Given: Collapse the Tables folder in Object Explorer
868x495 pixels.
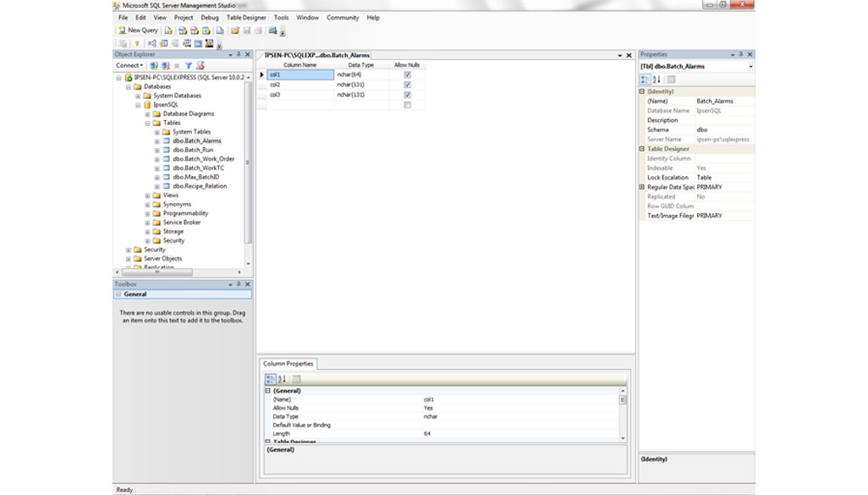Looking at the screenshot, I should click(147, 123).
